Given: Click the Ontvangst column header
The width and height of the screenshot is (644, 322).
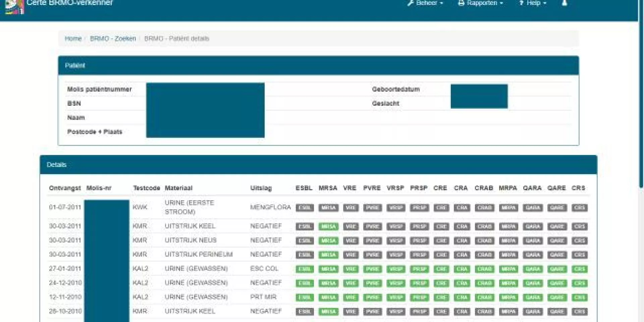Looking at the screenshot, I should click(x=65, y=188).
